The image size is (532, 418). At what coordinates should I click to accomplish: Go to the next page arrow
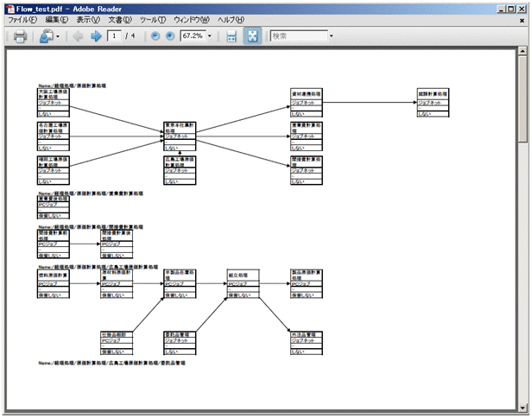95,37
